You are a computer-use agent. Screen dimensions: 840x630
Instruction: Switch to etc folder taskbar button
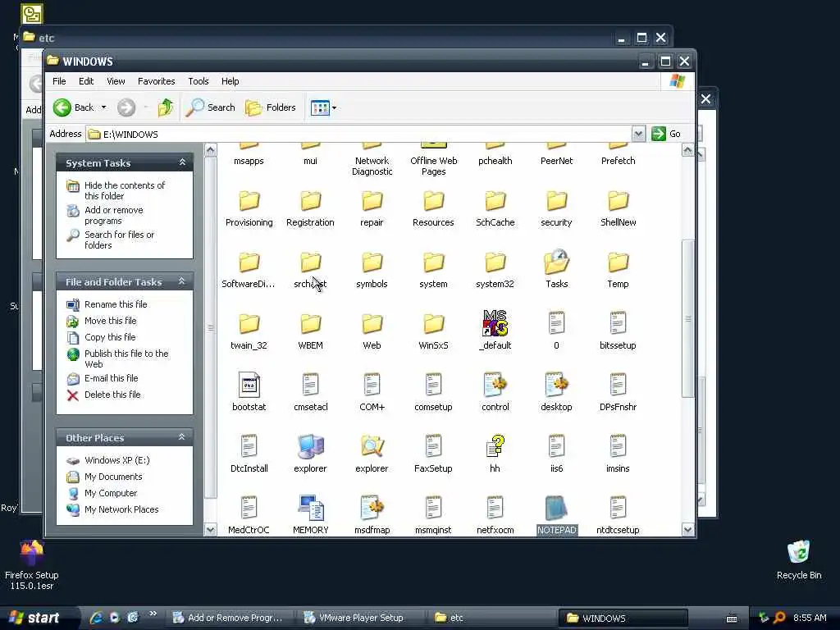click(491, 618)
